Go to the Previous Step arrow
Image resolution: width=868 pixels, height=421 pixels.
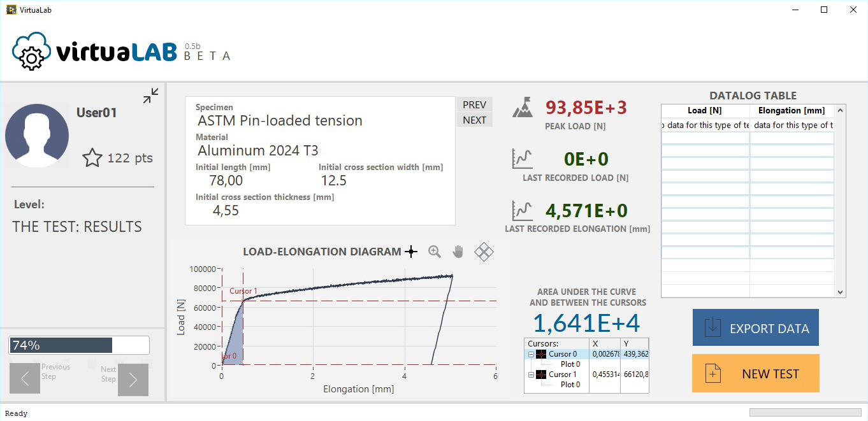click(x=25, y=380)
